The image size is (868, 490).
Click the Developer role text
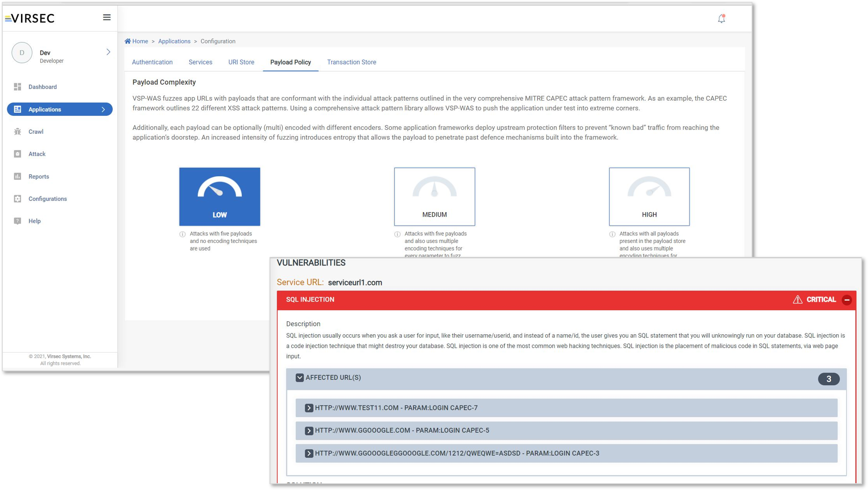[51, 61]
